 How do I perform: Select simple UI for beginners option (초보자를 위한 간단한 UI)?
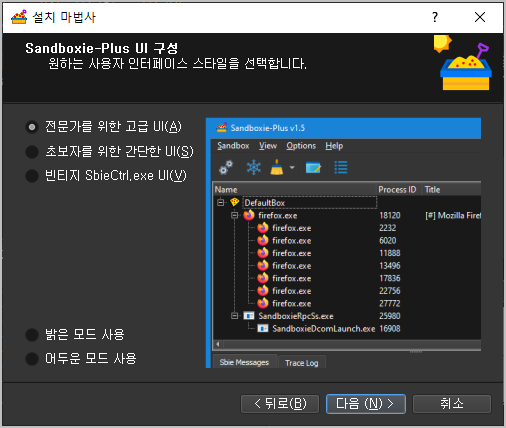point(109,151)
